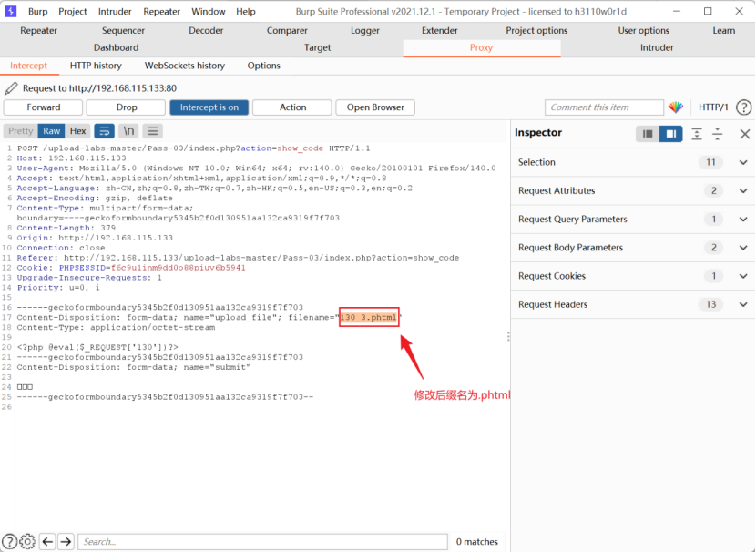The image size is (756, 552).
Task: Click the pencil edit target icon
Action: coord(11,88)
